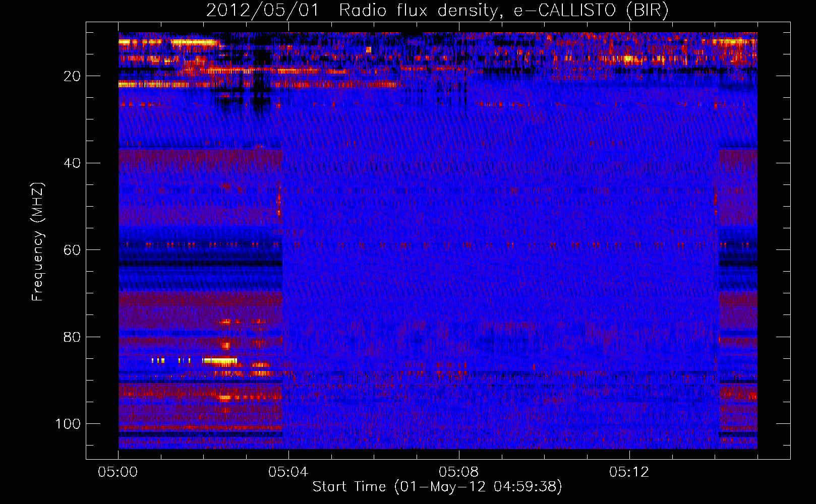Click the plot title '2012/05/01 Radio flux density, e-CALLISTO (BIR)'
Screen dimensions: 816x504
(x=437, y=11)
